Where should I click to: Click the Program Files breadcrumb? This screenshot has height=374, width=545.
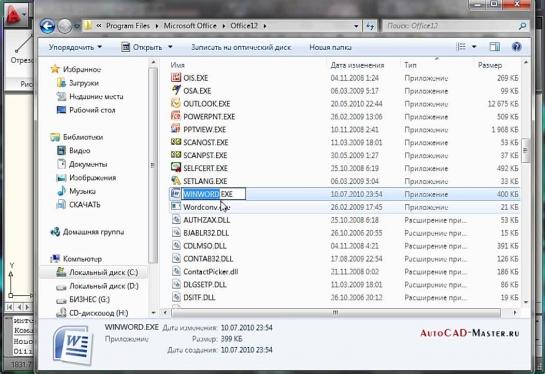(128, 26)
